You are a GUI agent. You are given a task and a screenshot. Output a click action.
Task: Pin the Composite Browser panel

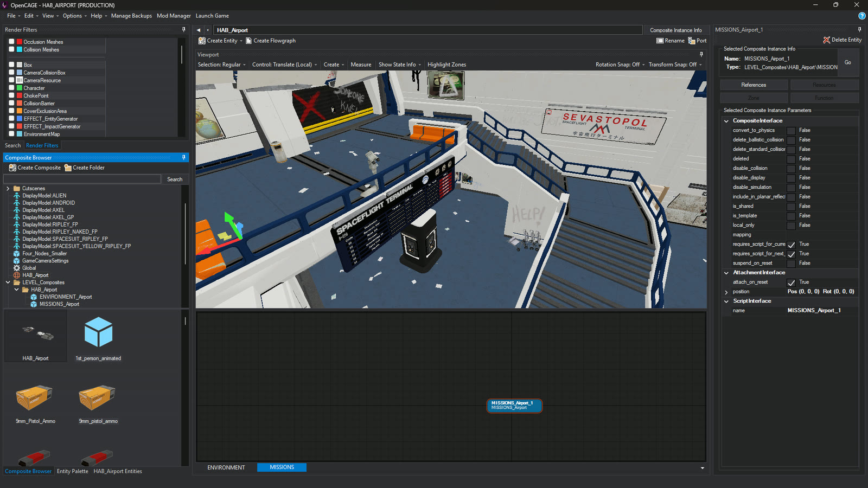[183, 157]
